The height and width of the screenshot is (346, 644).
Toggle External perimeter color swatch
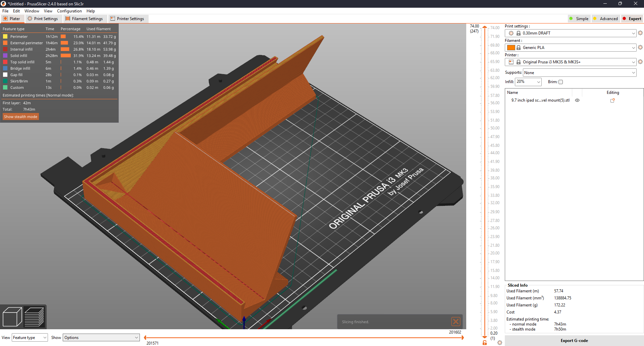point(5,43)
